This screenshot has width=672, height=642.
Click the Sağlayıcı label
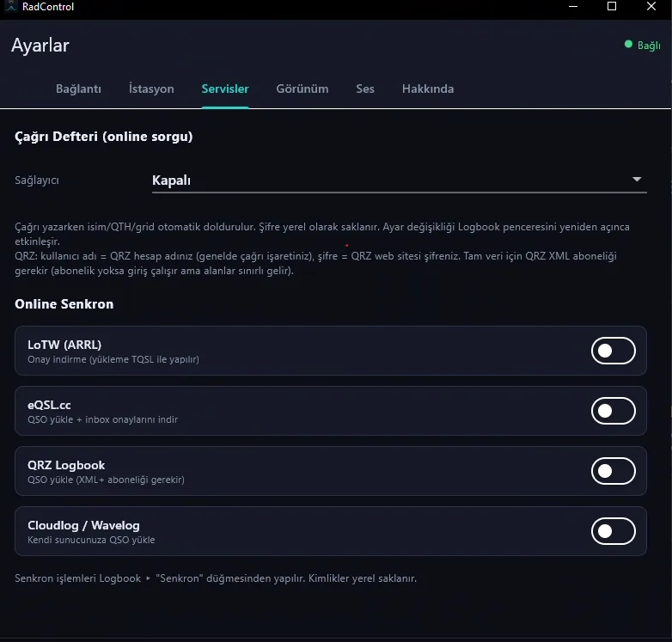(x=37, y=180)
